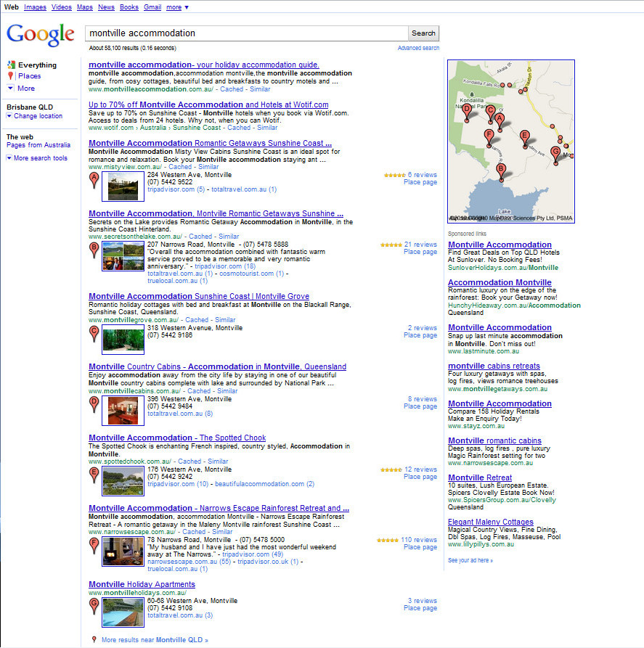
Task: Click thumbnail photo for 176 Western Ave listing
Action: (x=123, y=481)
